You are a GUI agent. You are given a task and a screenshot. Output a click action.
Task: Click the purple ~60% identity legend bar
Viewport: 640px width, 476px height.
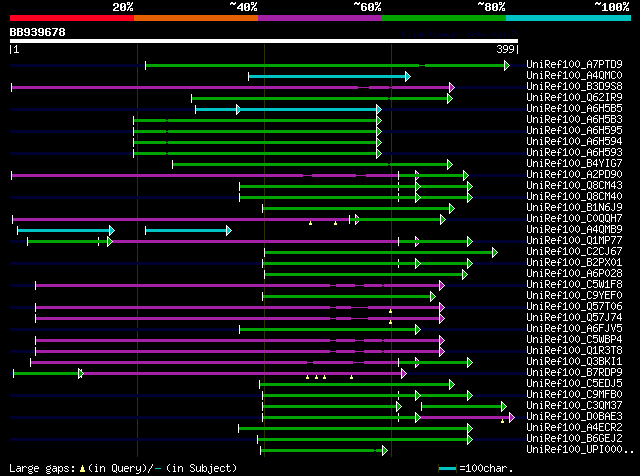320,18
